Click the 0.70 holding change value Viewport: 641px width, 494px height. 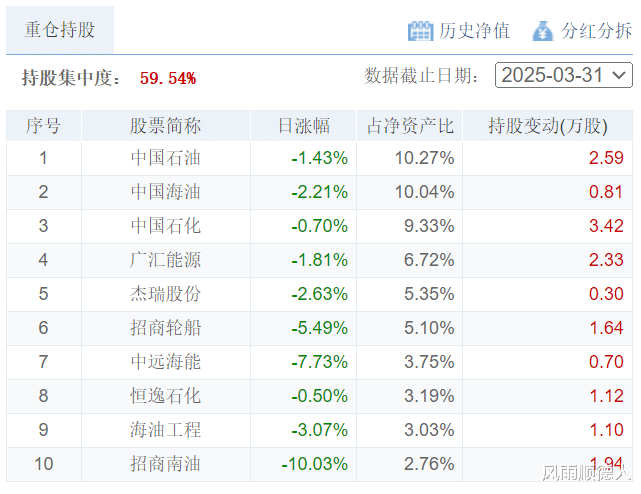pos(606,362)
